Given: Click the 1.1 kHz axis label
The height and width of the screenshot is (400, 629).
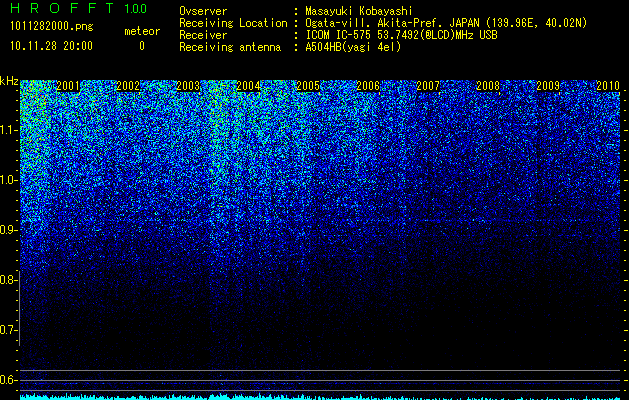Looking at the screenshot, I should (x=7, y=130).
